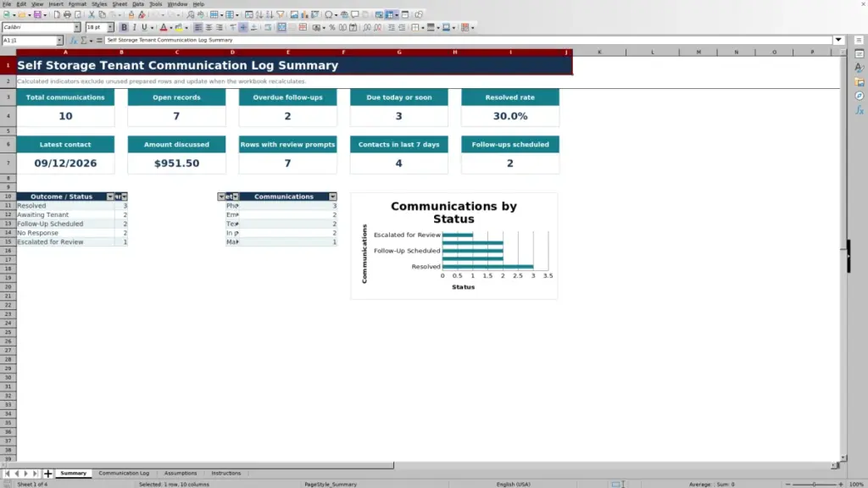Screen dimensions: 868x488
Task: Open the Outcome / Status filter dropdown
Action: [110, 197]
